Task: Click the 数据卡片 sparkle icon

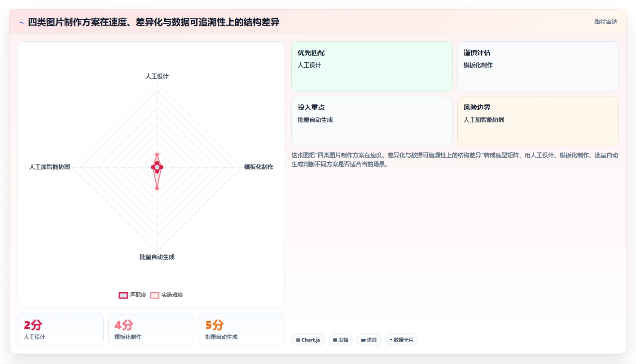Action: (x=391, y=340)
